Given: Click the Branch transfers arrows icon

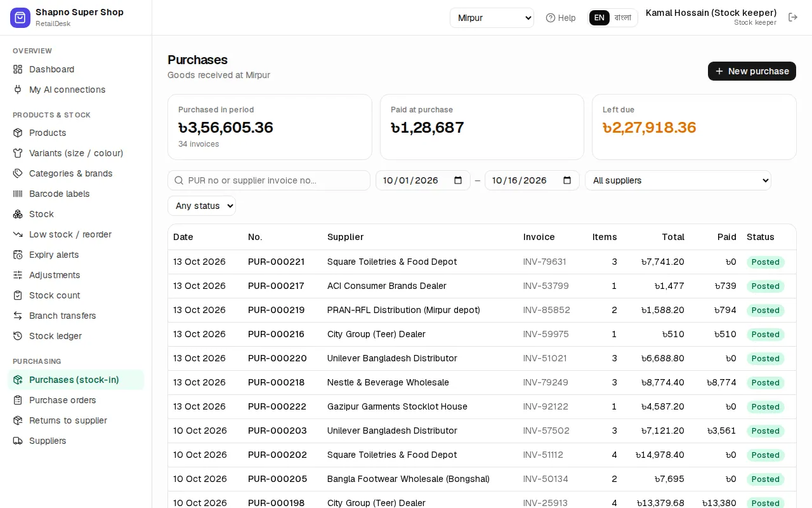Looking at the screenshot, I should point(18,316).
